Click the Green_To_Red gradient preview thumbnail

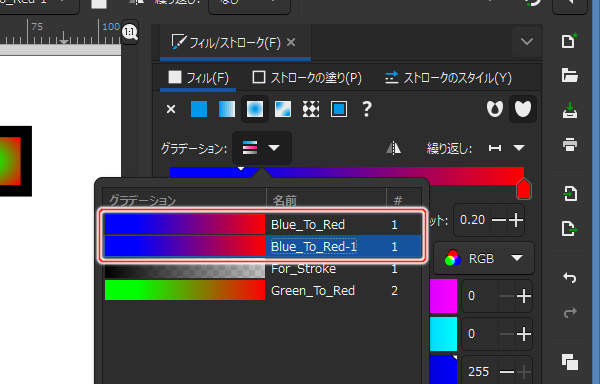tap(184, 290)
